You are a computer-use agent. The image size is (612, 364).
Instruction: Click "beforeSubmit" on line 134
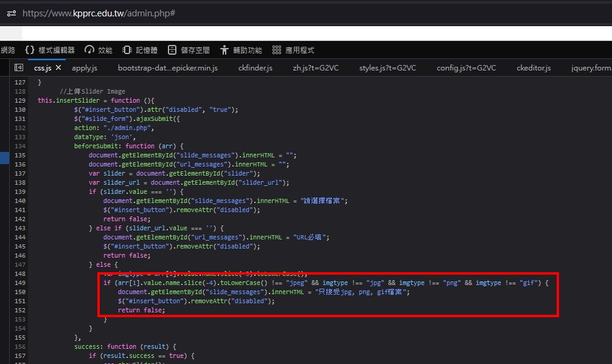[x=96, y=146]
